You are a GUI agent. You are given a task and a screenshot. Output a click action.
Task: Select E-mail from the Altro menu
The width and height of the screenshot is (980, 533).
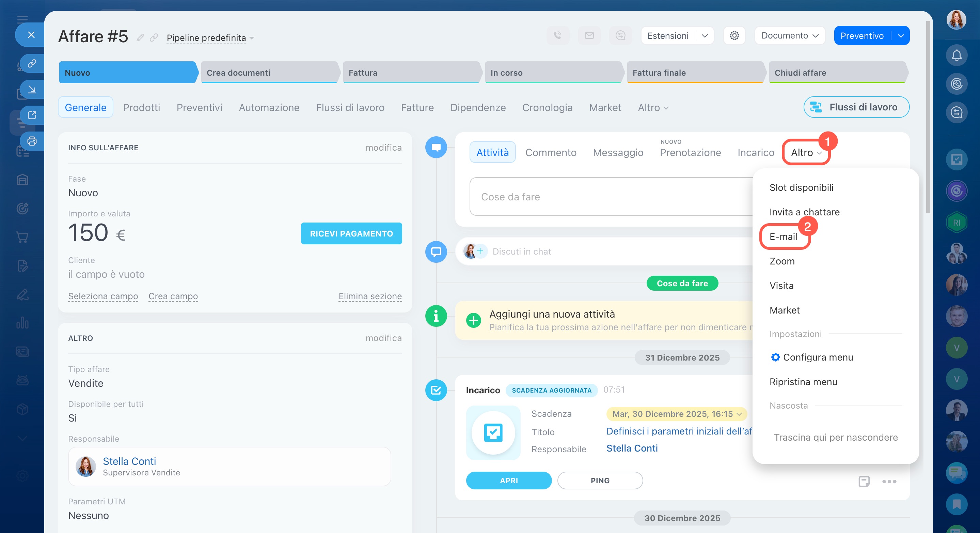pyautogui.click(x=783, y=237)
